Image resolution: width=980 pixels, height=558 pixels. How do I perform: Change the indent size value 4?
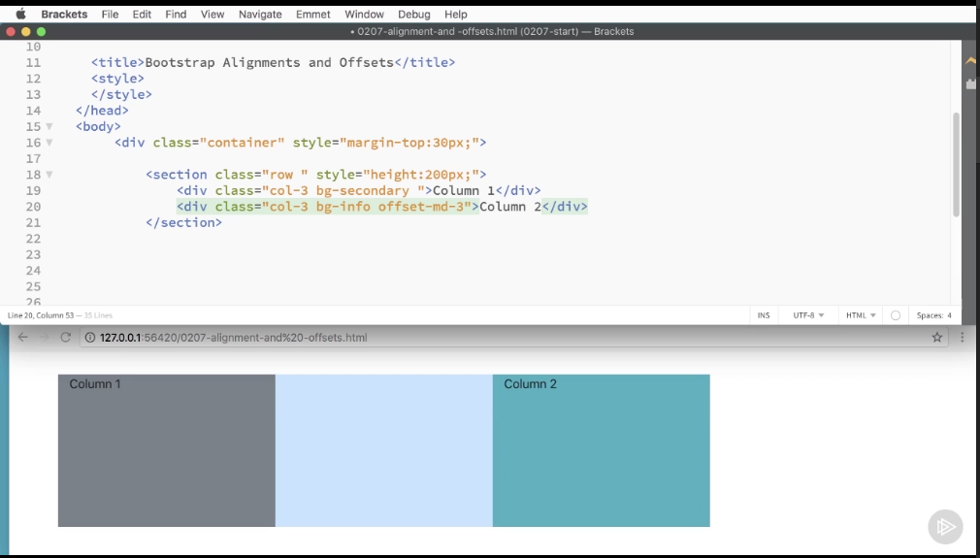click(x=949, y=315)
